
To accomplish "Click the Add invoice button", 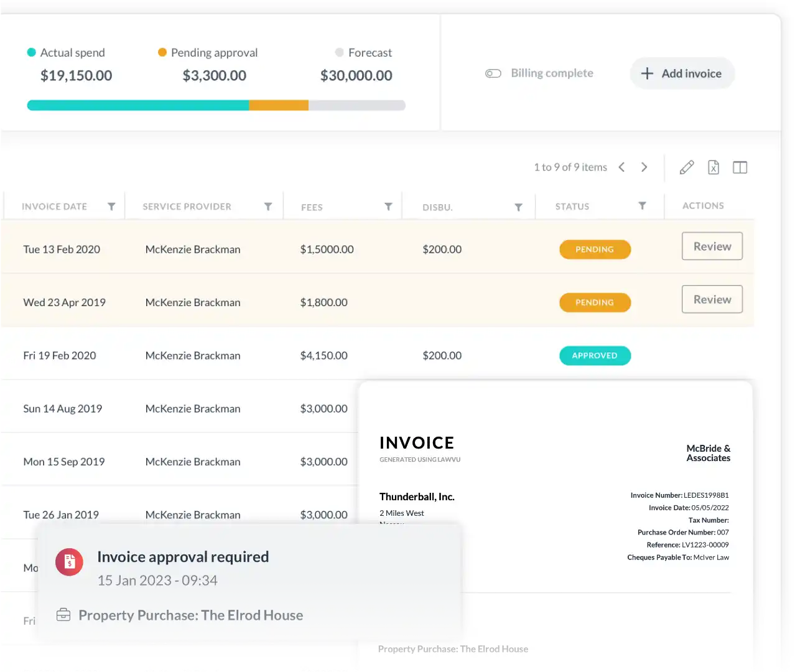I will [x=682, y=73].
